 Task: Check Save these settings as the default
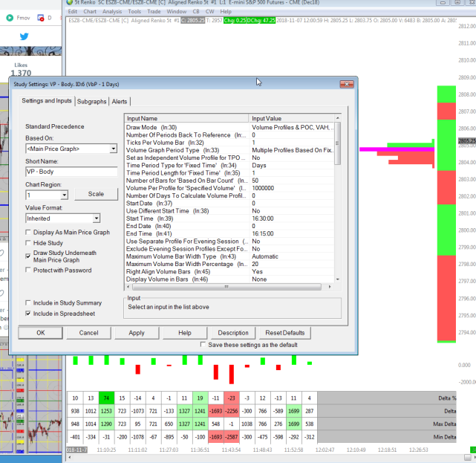pyautogui.click(x=203, y=345)
